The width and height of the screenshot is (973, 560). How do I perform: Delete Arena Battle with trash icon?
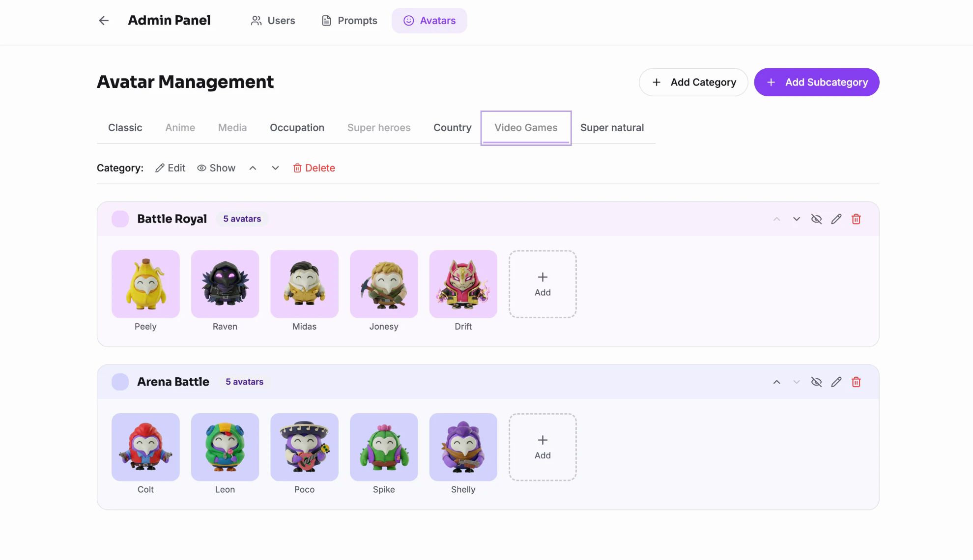click(856, 382)
